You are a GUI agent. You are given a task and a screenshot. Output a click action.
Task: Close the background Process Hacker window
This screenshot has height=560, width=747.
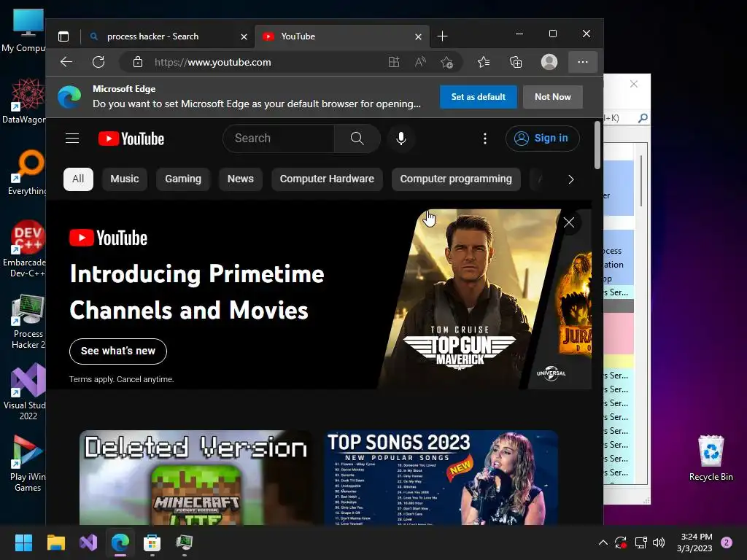pyautogui.click(x=634, y=85)
